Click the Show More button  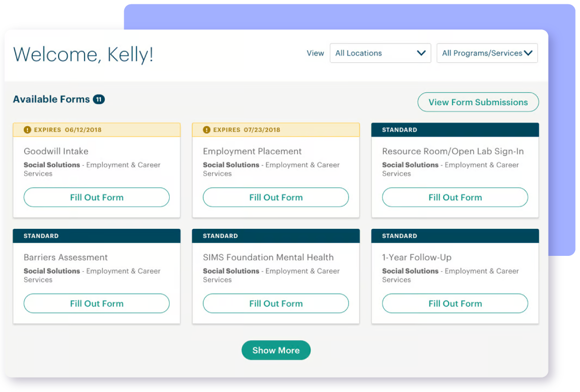[x=276, y=350]
